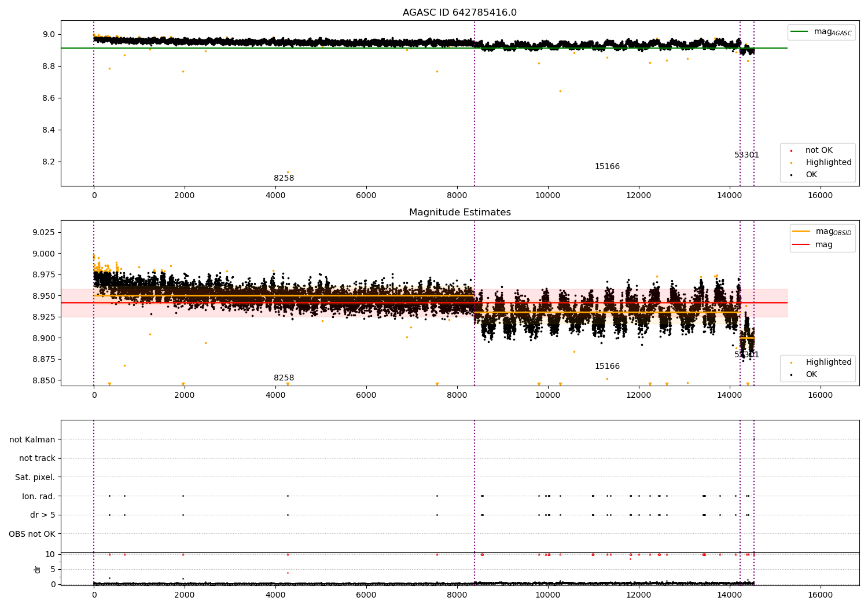Click the '8258' annotation in the top plot

coord(284,178)
